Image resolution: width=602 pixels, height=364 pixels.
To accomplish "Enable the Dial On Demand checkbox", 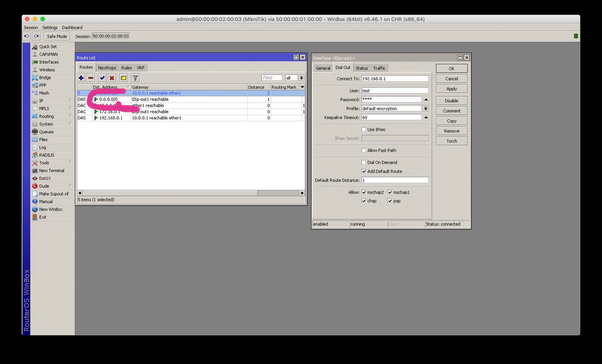I will [x=364, y=162].
